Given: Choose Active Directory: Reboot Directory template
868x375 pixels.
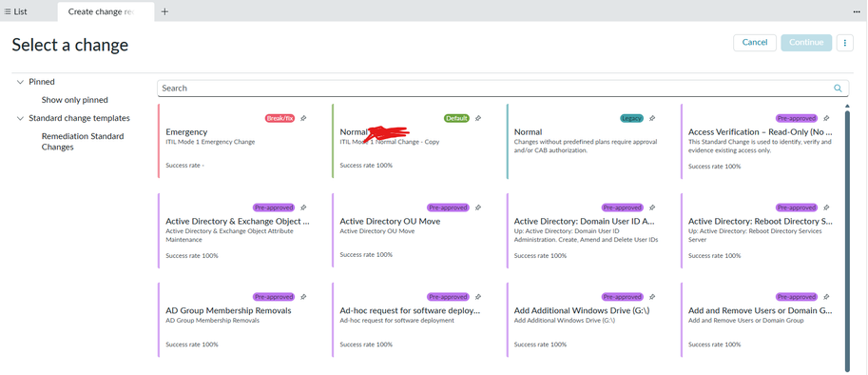Looking at the screenshot, I should click(x=760, y=222).
